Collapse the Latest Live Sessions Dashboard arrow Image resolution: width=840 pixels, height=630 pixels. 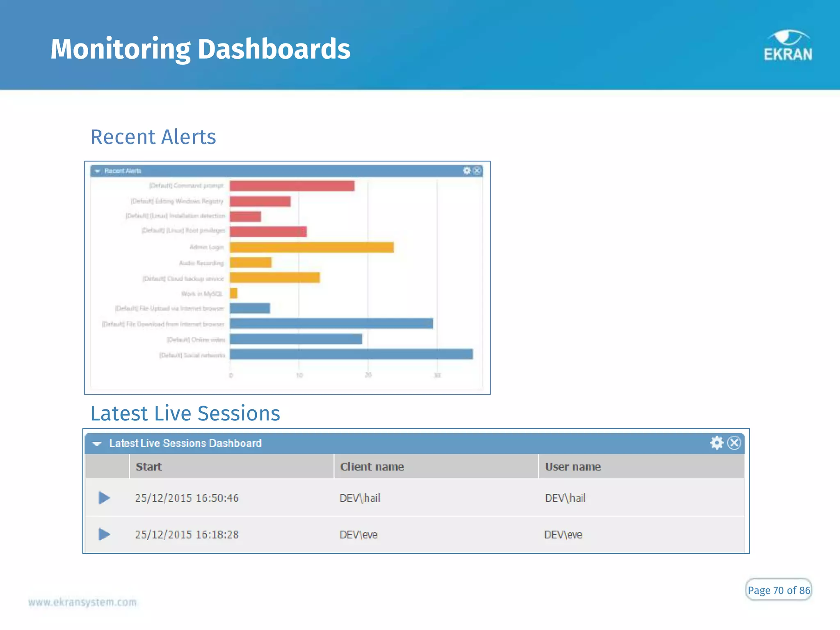(97, 444)
